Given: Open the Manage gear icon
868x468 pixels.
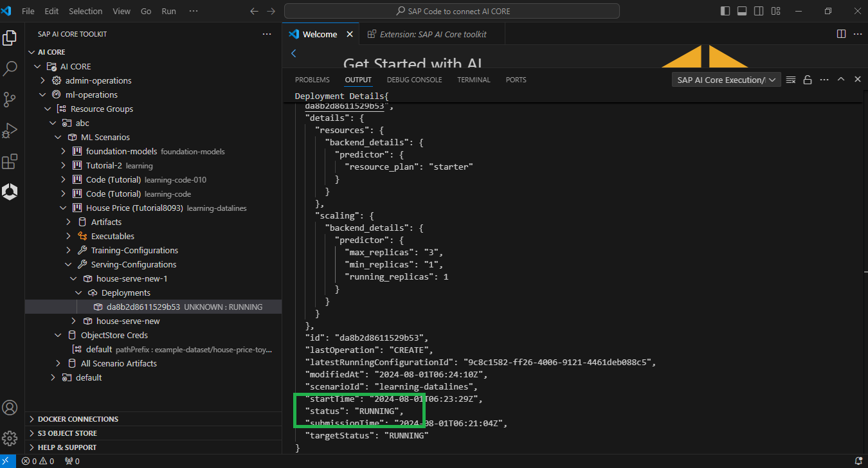Looking at the screenshot, I should 10,438.
